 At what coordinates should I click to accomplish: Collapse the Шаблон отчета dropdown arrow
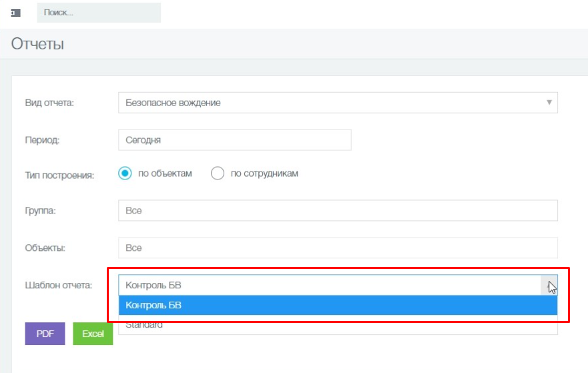tap(549, 285)
